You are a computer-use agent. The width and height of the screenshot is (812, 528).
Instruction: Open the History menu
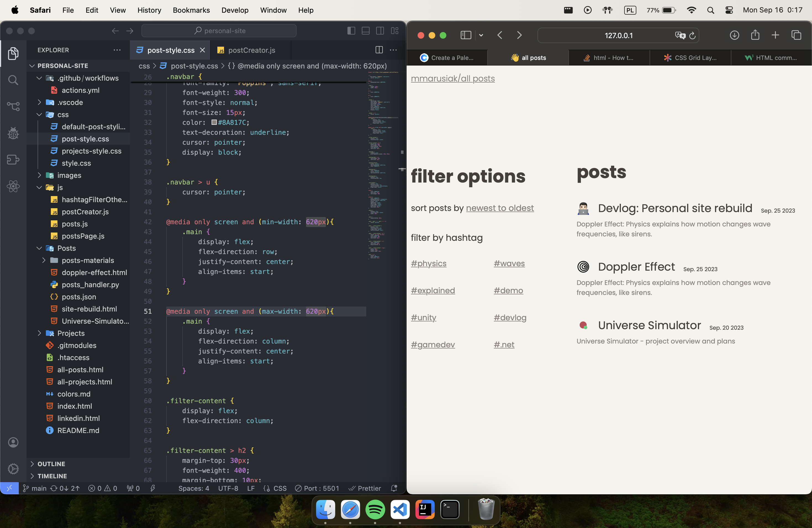(x=149, y=10)
